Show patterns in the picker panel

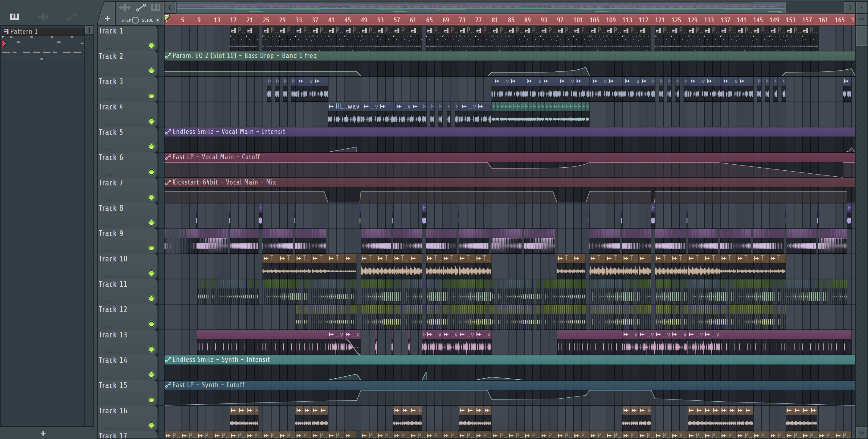pyautogui.click(x=14, y=17)
